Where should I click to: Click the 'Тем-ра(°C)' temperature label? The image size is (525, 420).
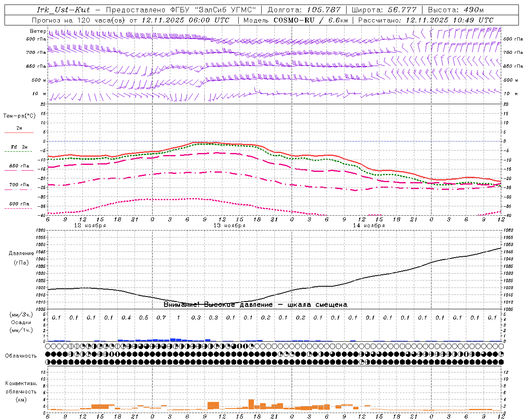click(19, 116)
